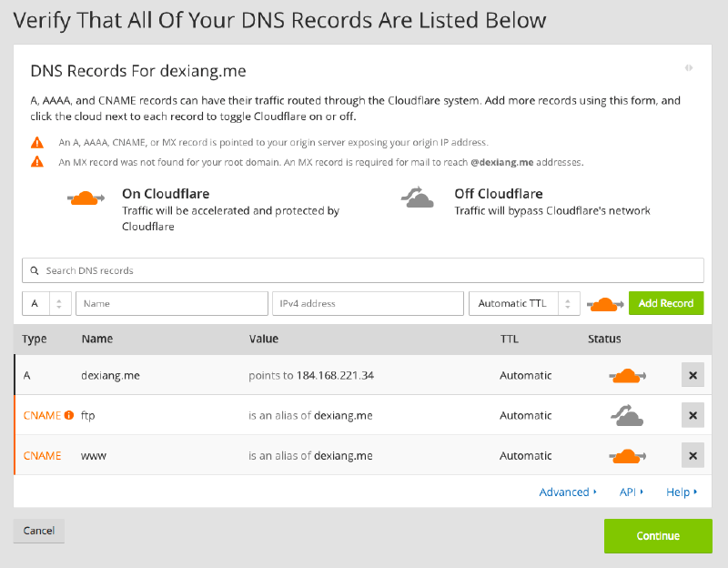This screenshot has height=568, width=728.
Task: Click the info icon next to ftp CNAME
Action: (69, 416)
